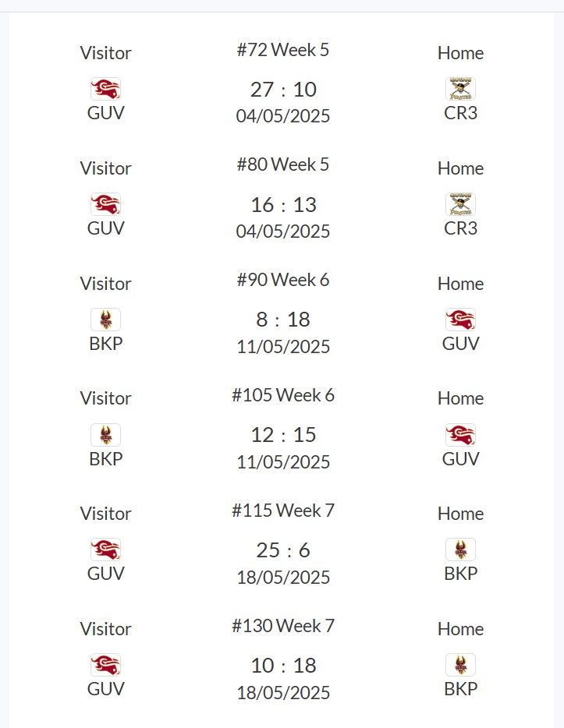This screenshot has width=564, height=728.
Task: Open the #115 Week 7 game heading
Action: [283, 511]
